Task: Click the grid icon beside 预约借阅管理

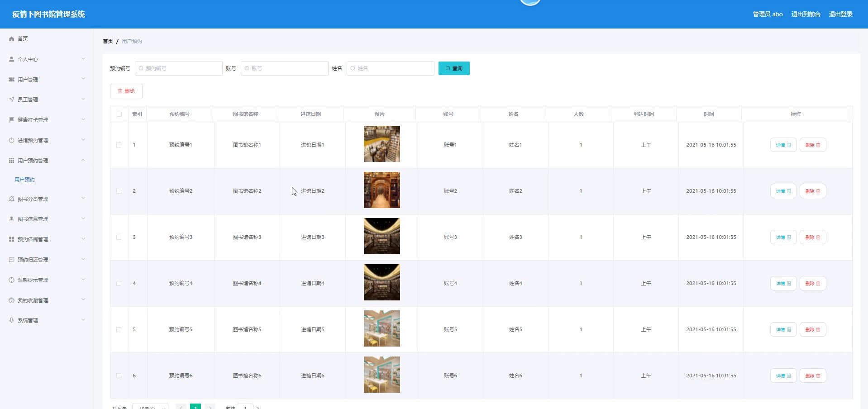Action: pyautogui.click(x=12, y=239)
